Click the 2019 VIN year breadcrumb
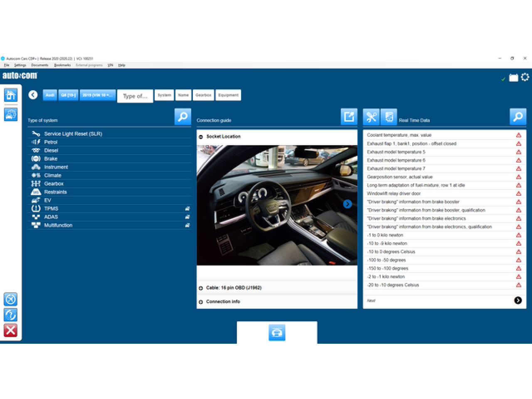 (98, 95)
